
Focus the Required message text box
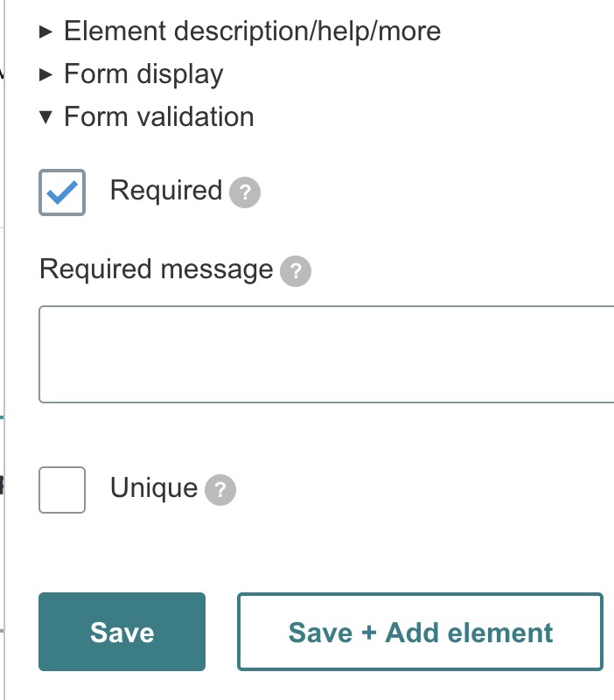click(x=326, y=354)
